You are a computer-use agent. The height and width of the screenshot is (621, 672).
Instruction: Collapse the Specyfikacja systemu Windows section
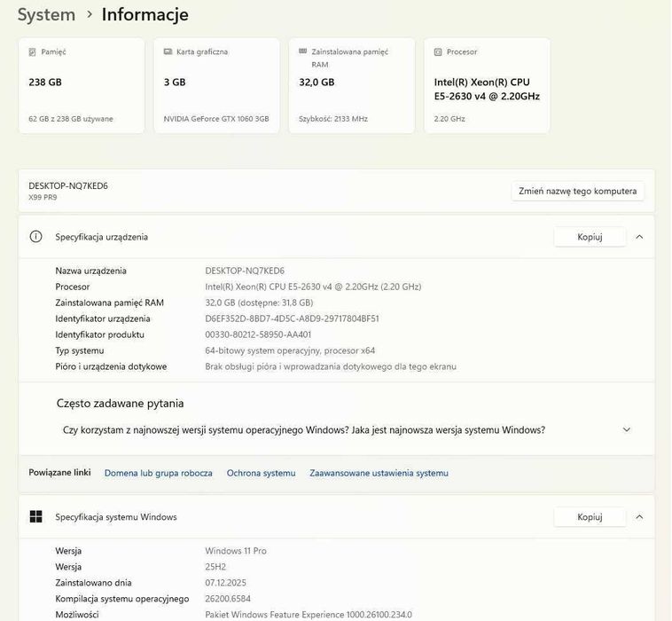click(x=639, y=517)
